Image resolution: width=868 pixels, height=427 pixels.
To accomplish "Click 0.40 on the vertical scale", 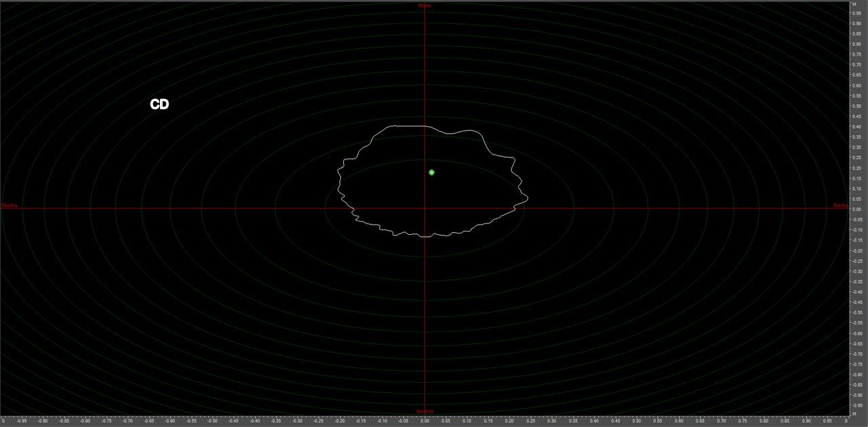I will (859, 126).
